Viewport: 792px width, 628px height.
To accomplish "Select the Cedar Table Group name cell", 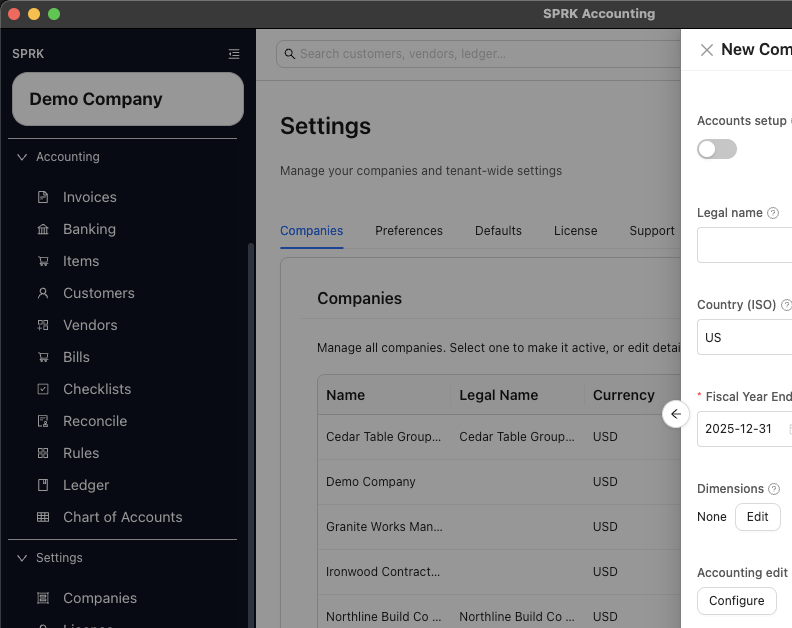I will [x=383, y=437].
